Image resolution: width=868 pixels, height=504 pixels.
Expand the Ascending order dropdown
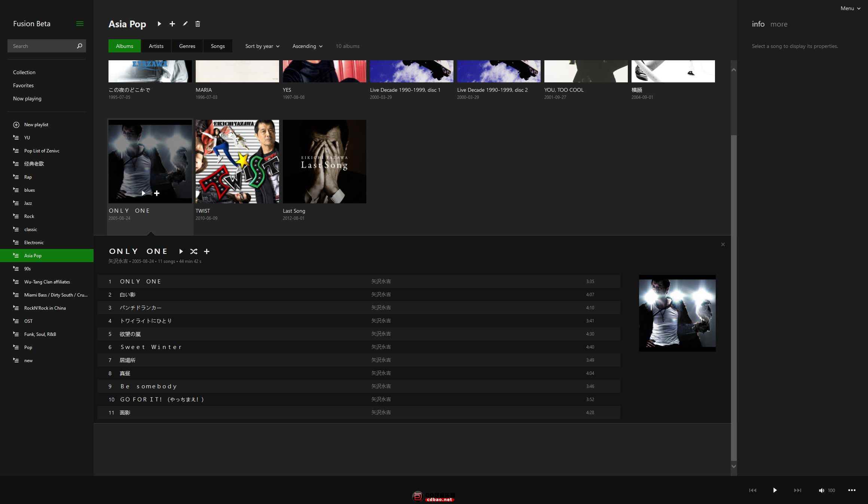click(308, 46)
